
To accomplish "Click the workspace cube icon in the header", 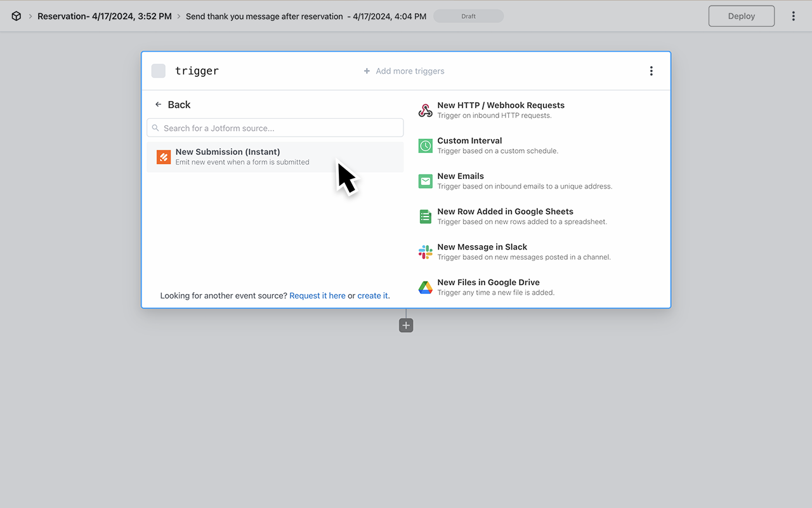I will pos(16,16).
